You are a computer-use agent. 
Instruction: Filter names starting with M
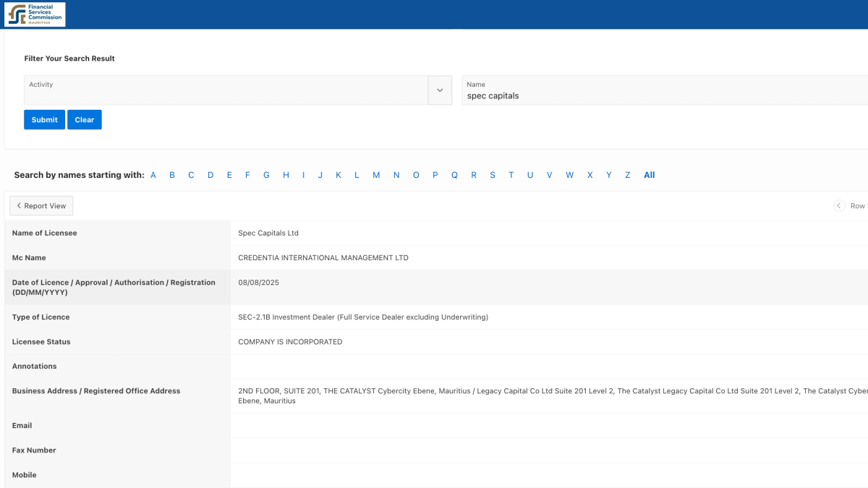click(376, 175)
